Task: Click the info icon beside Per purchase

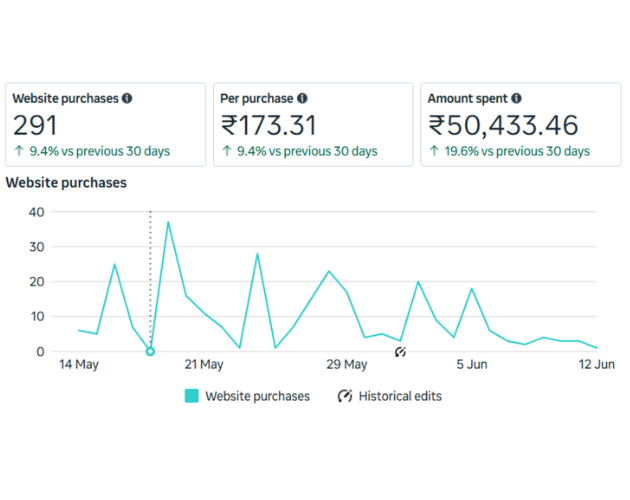Action: click(302, 99)
